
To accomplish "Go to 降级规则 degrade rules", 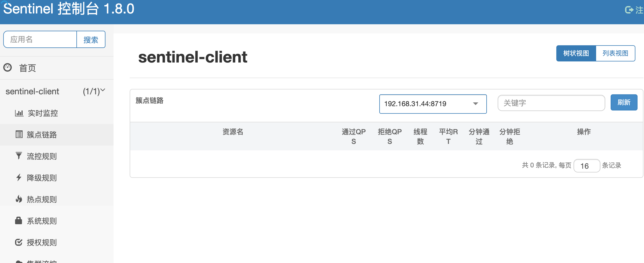I will (42, 178).
